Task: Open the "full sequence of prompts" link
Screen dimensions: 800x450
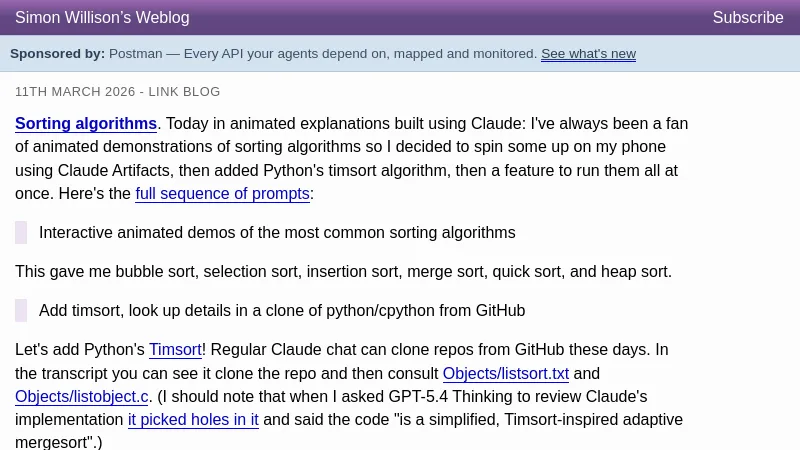Action: coord(222,194)
